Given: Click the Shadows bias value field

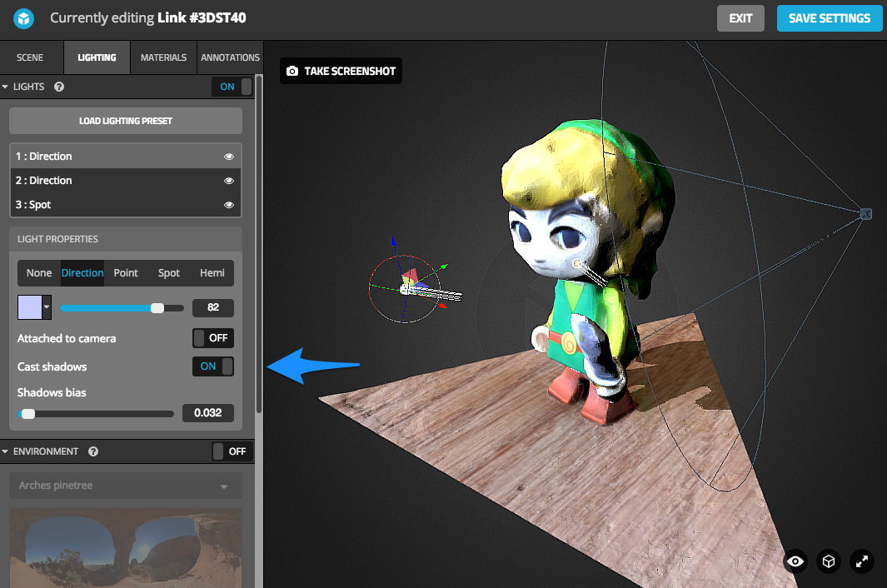Looking at the screenshot, I should (x=207, y=413).
